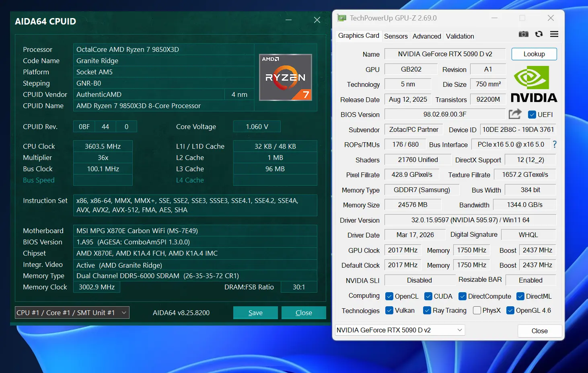Open the GPU-Z hamburger menu

tap(554, 34)
